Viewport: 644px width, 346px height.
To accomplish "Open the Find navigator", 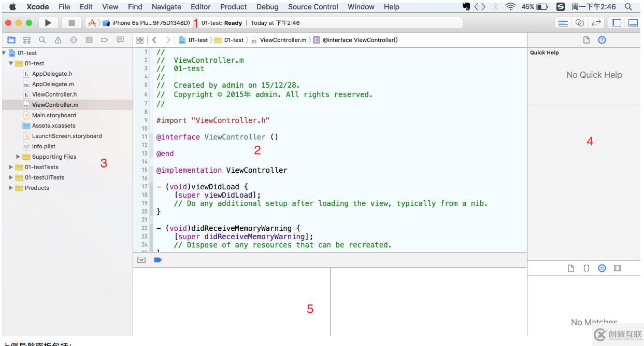I will pos(41,40).
